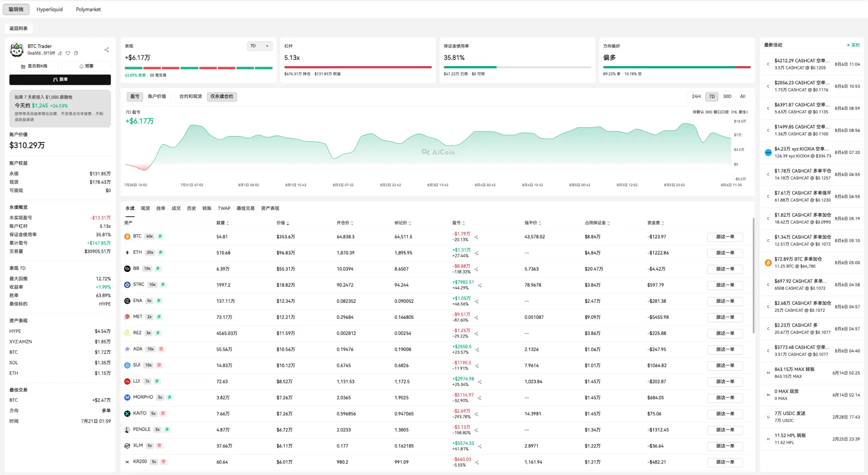Open the 挂单 open orders tab
The height and width of the screenshot is (475, 868).
coord(161,209)
